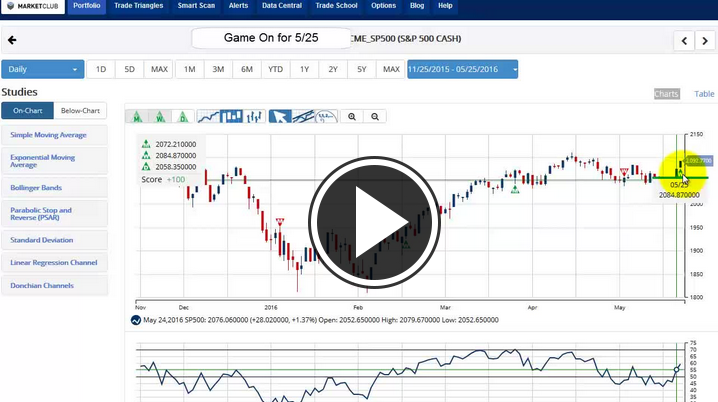Image resolution: width=718 pixels, height=402 pixels.
Task: Go to next symbol chevron
Action: coord(705,41)
